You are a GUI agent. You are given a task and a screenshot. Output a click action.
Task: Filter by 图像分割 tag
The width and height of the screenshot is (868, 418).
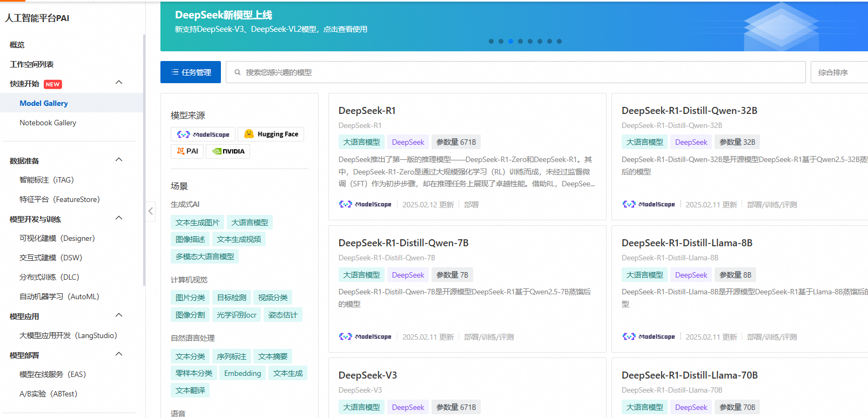[x=190, y=315]
